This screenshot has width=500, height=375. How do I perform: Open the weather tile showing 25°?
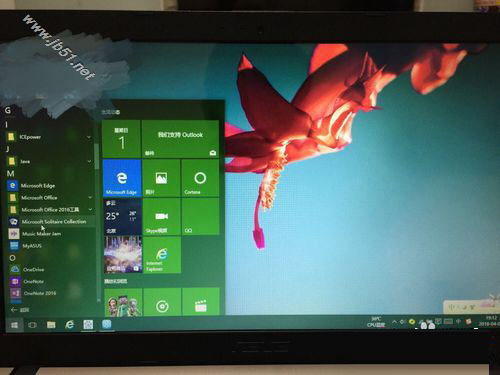(122, 216)
